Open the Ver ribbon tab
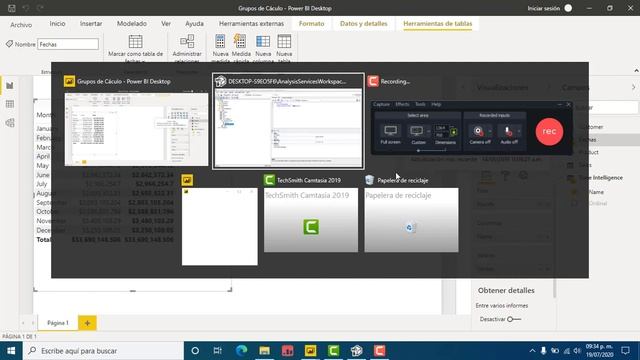The image size is (640, 360). [x=166, y=24]
